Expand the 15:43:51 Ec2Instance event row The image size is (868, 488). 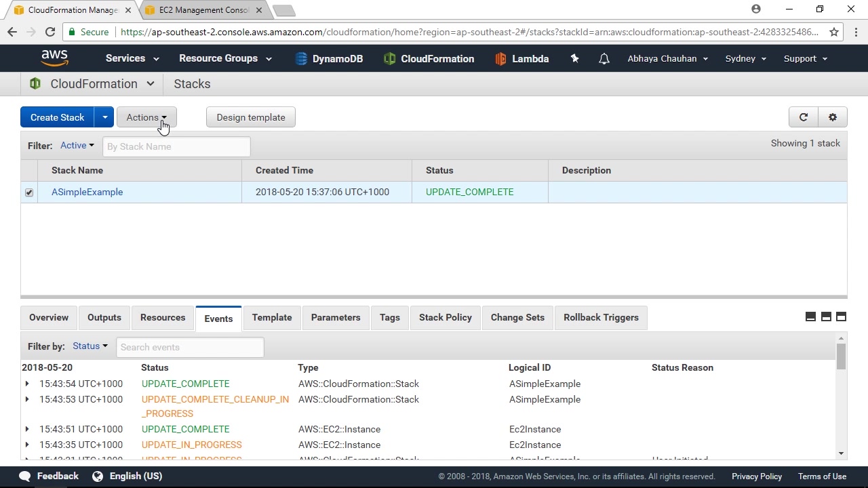tap(27, 429)
